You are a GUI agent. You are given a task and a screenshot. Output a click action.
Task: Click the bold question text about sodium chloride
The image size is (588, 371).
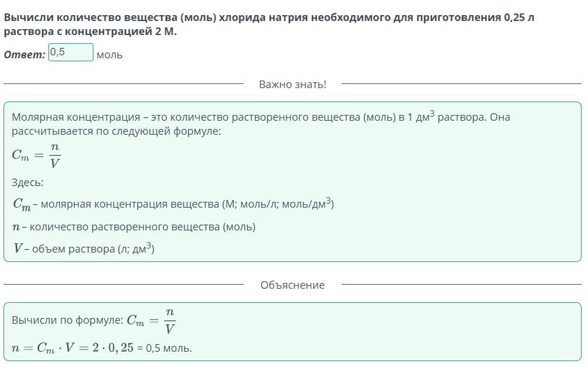coord(269,17)
